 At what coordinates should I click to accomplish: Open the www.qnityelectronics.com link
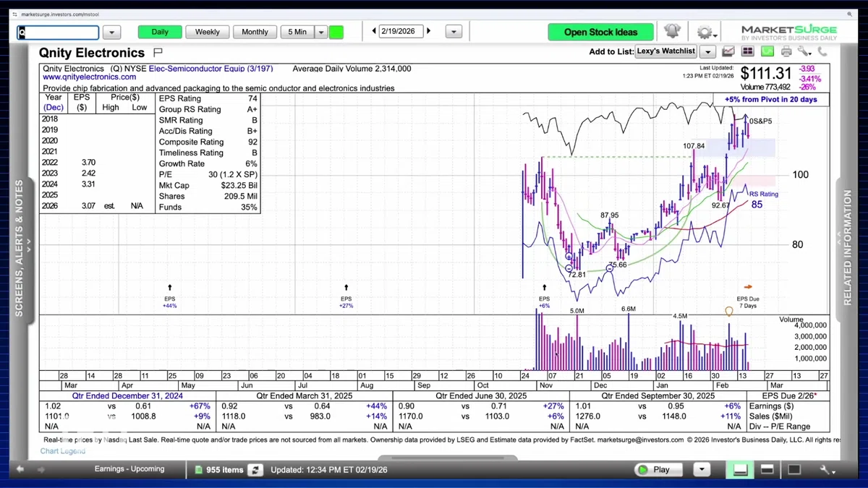point(90,77)
